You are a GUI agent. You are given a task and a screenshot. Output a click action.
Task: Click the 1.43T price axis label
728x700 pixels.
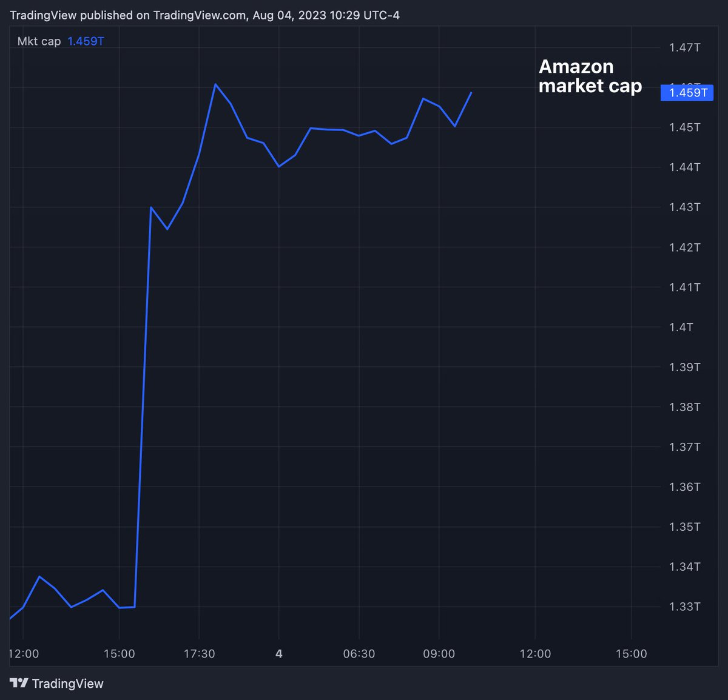684,207
